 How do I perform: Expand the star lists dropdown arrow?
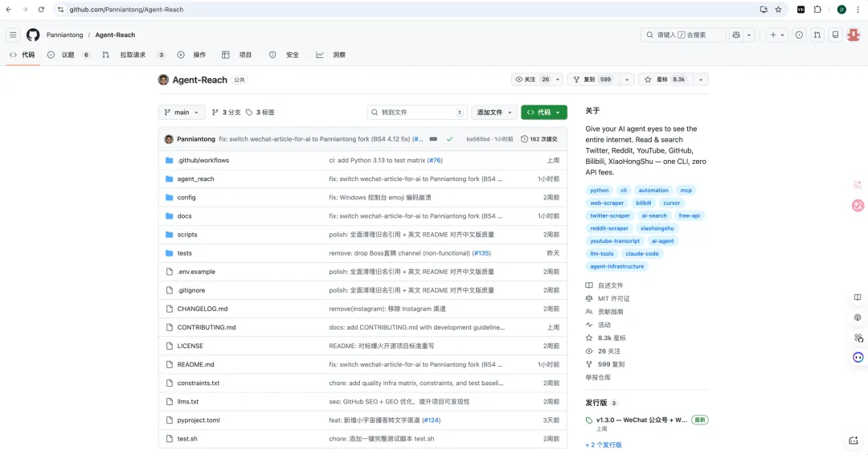pyautogui.click(x=701, y=80)
